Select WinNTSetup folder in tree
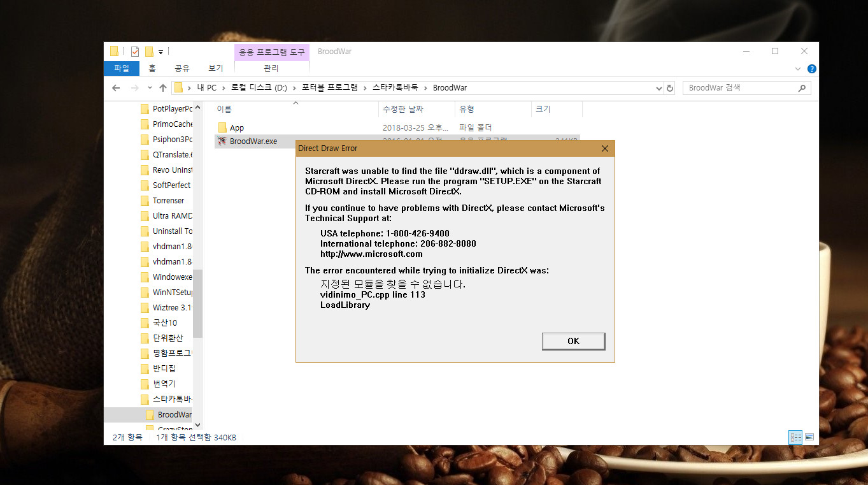The image size is (868, 485). [x=166, y=293]
